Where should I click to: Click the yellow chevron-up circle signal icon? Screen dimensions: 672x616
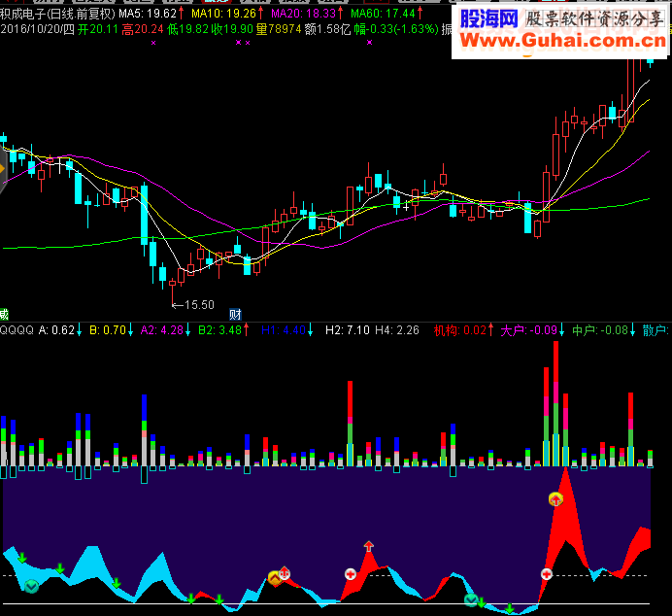[x=274, y=578]
